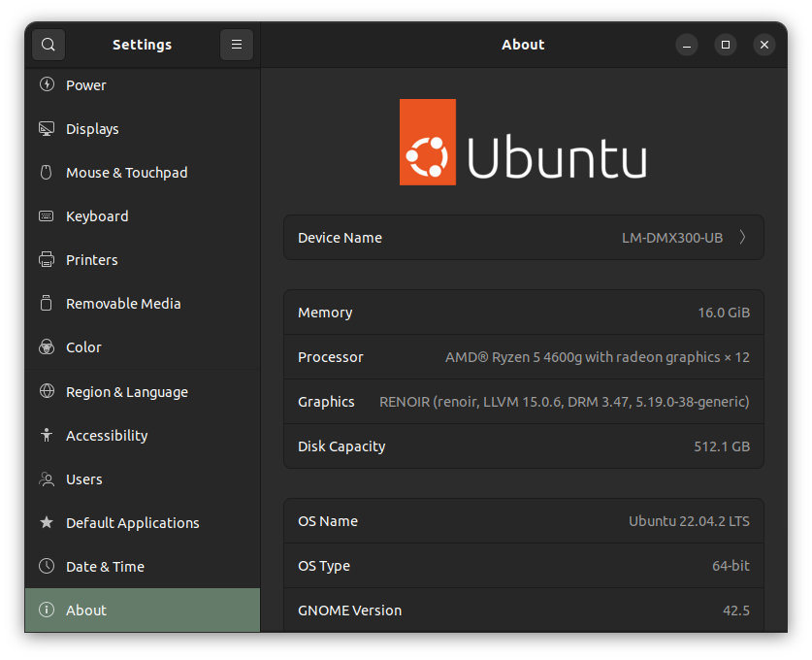The width and height of the screenshot is (812, 660).
Task: Select Mouse & Touchpad in sidebar
Action: 143,173
